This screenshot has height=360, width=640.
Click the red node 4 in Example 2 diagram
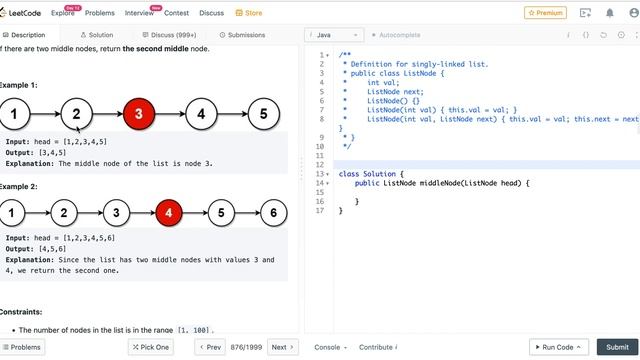pos(169,213)
